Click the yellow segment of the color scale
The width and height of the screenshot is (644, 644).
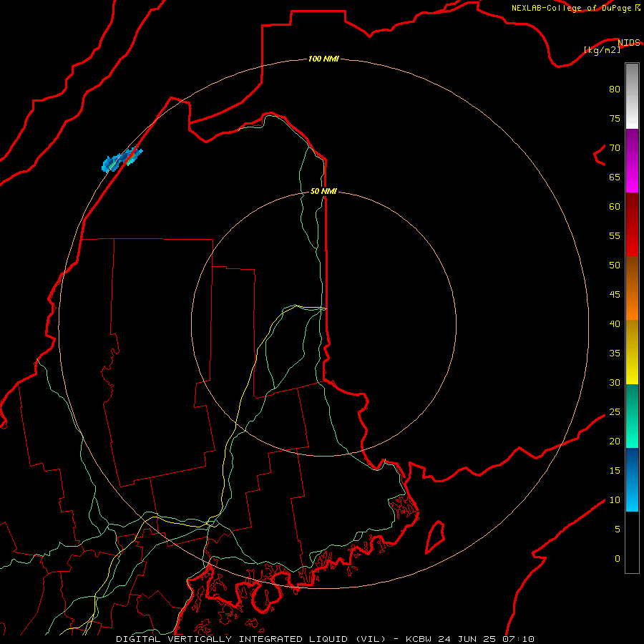click(632, 352)
